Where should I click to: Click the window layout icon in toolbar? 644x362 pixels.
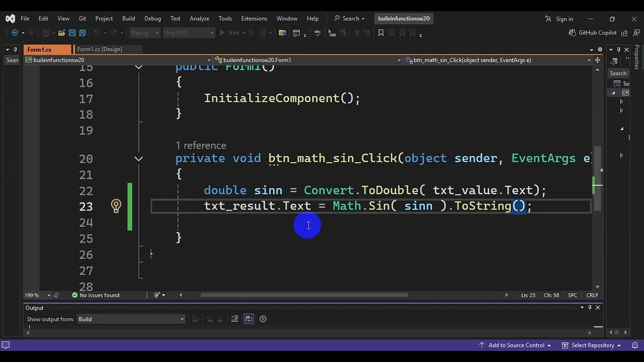tap(296, 33)
